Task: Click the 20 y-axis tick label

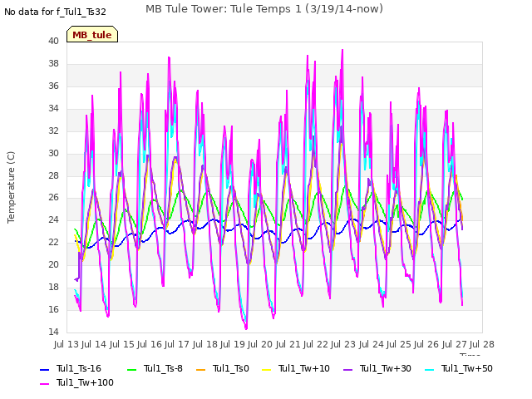Action: (53, 264)
